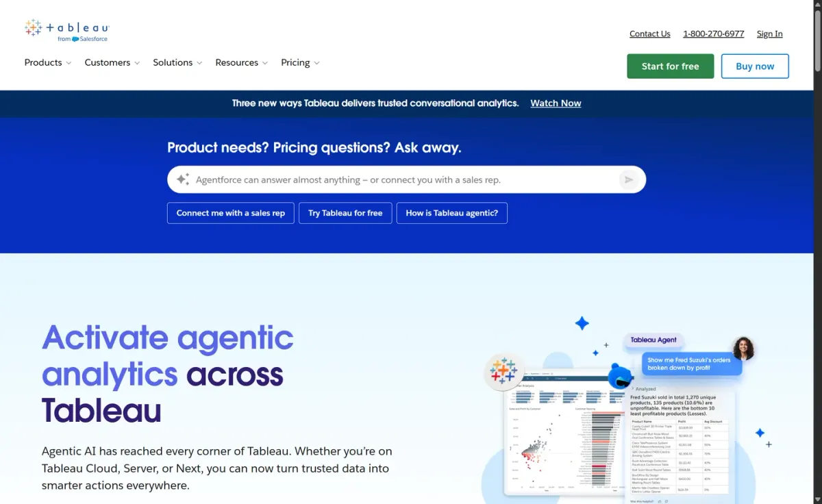Click the Astro mascot icon in illustration

click(621, 376)
